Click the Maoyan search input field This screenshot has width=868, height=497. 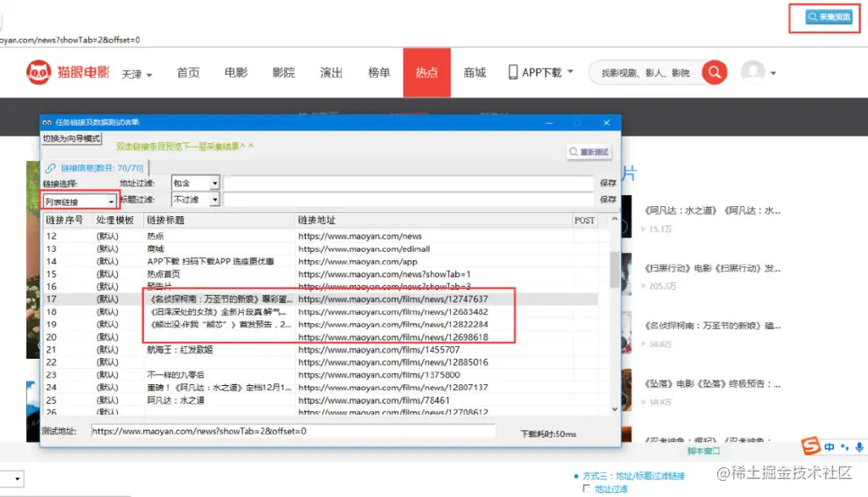click(645, 73)
